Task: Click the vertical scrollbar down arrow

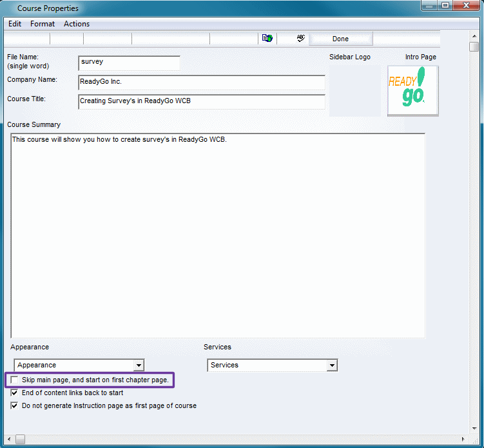Action: (x=474, y=429)
